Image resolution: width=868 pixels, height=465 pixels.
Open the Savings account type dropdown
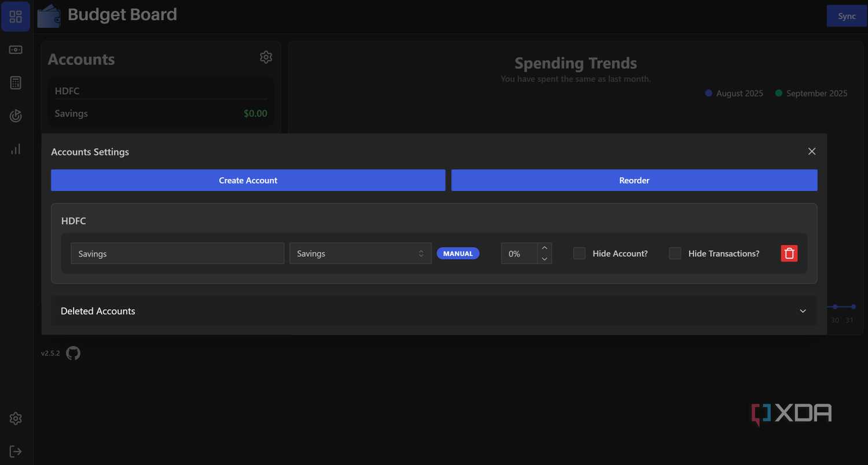click(x=361, y=253)
